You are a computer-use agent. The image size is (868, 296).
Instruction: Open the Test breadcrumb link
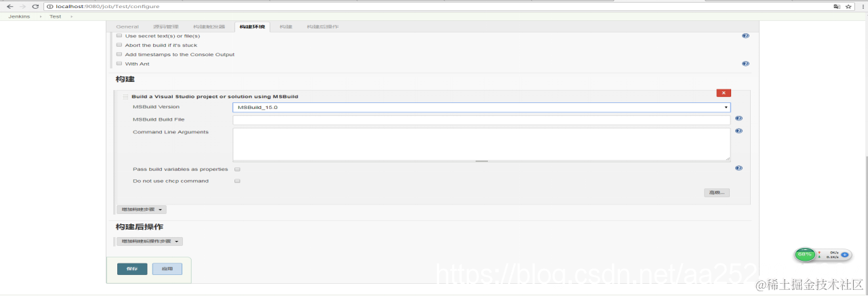point(55,16)
